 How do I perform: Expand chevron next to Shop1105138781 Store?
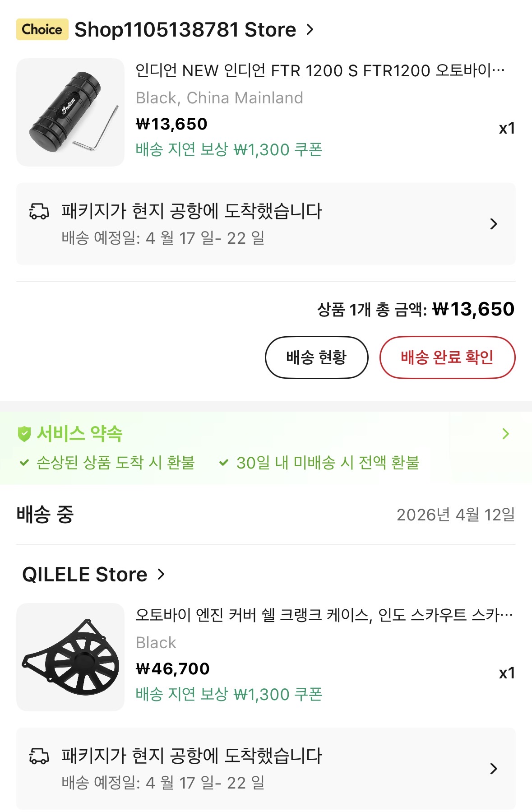310,30
